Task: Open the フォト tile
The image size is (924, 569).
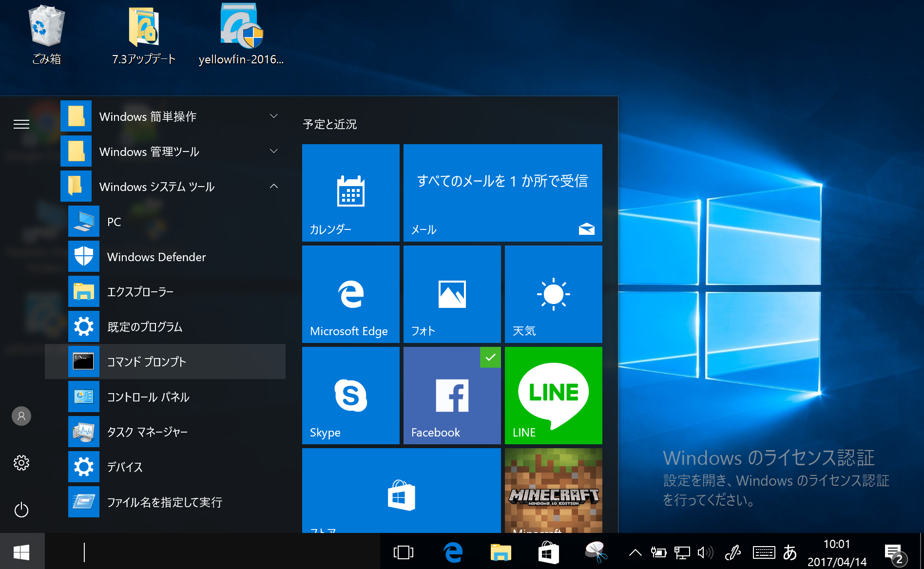Action: coord(452,294)
